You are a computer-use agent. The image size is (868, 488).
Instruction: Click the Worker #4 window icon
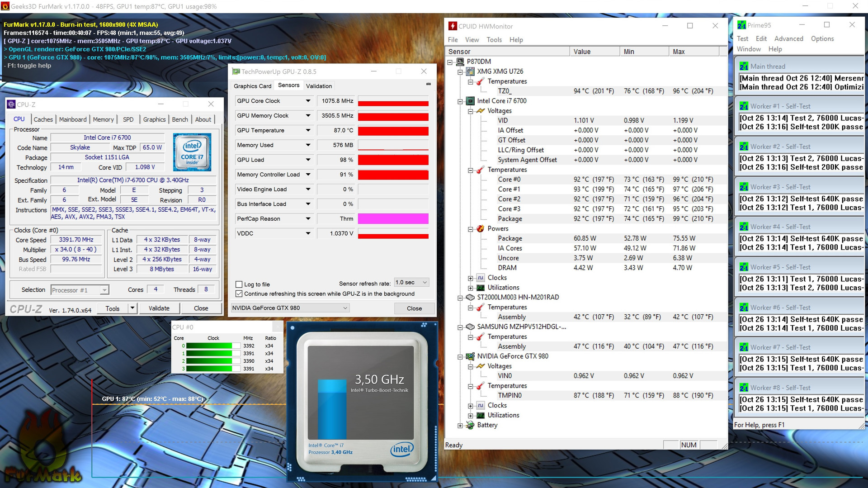point(744,227)
